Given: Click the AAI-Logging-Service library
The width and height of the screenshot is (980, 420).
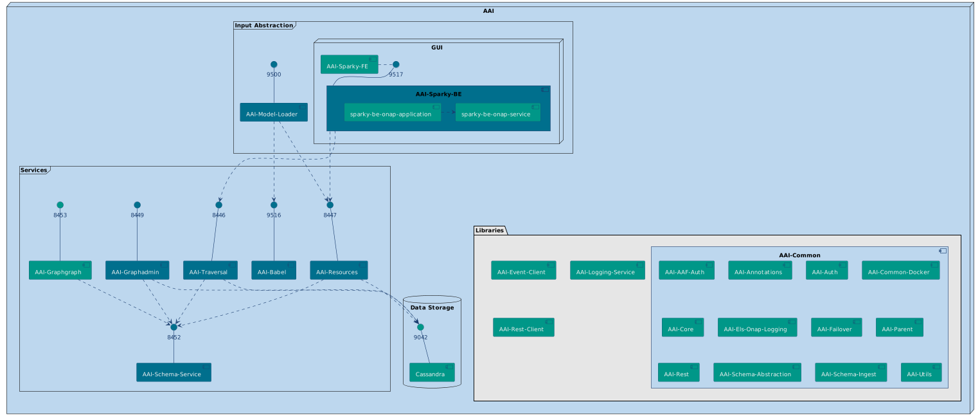Looking at the screenshot, I should [x=607, y=270].
